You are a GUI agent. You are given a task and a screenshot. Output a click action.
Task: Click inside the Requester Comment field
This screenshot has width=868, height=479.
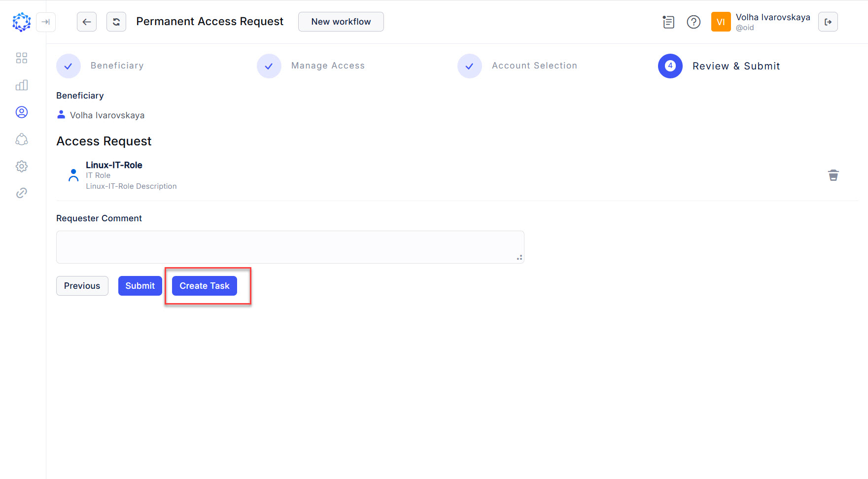tap(290, 246)
